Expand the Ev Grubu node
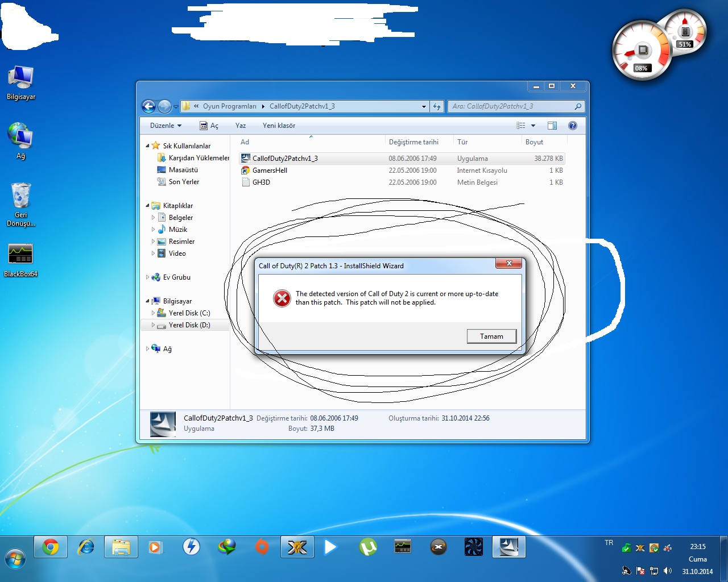This screenshot has height=582, width=728. pos(148,277)
